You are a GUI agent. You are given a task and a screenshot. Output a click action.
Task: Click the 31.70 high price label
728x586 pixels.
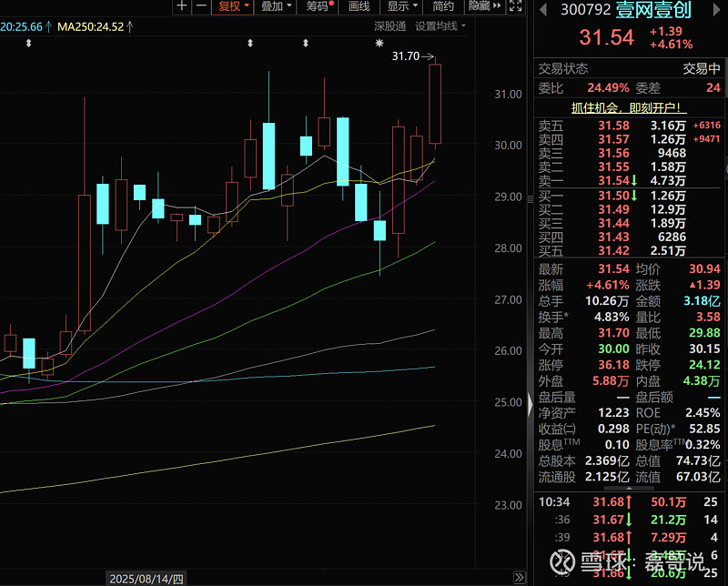[x=405, y=56]
